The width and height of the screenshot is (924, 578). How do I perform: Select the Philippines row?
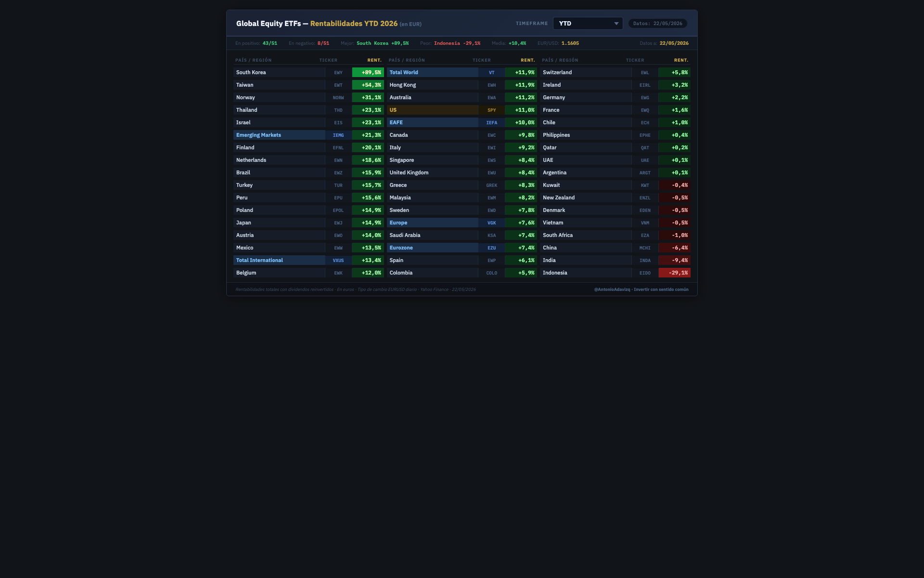[x=586, y=135]
